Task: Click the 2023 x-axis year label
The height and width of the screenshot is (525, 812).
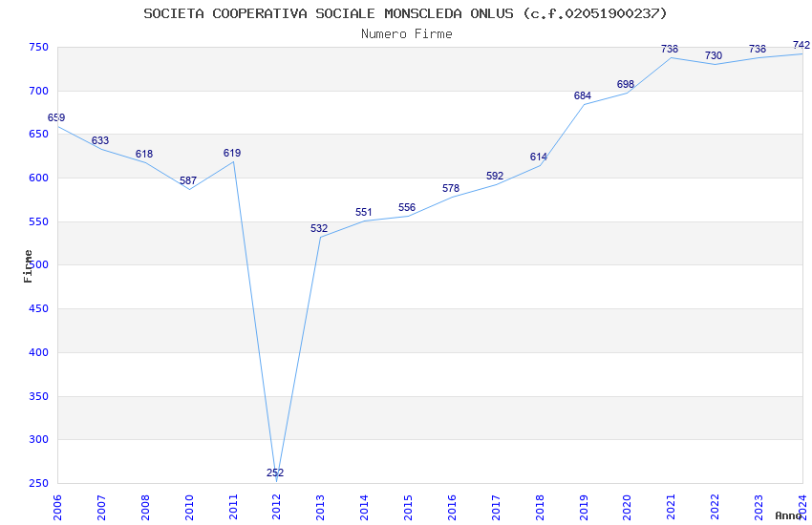Action: click(x=759, y=508)
